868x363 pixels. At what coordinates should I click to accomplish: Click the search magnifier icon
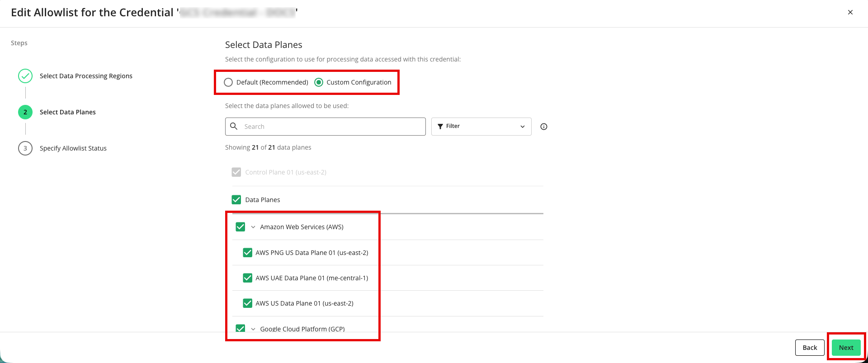click(x=234, y=126)
